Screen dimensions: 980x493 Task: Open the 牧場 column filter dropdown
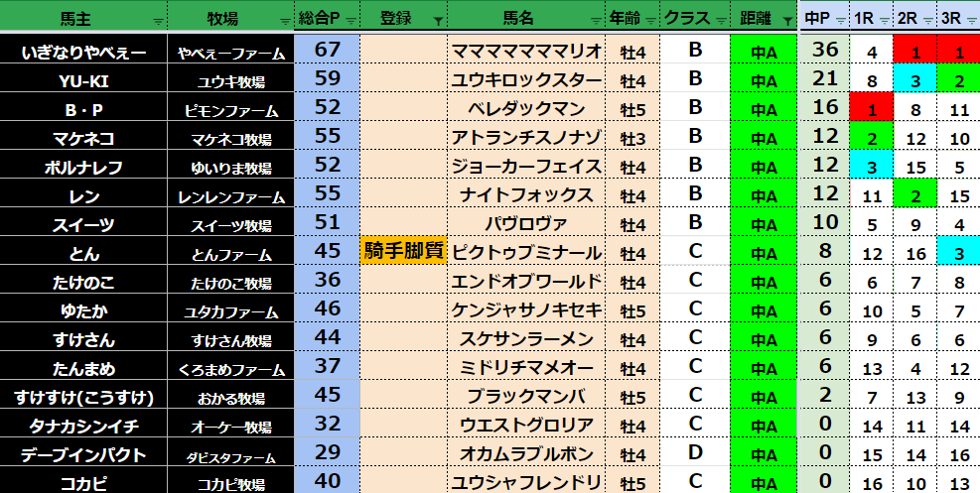285,20
